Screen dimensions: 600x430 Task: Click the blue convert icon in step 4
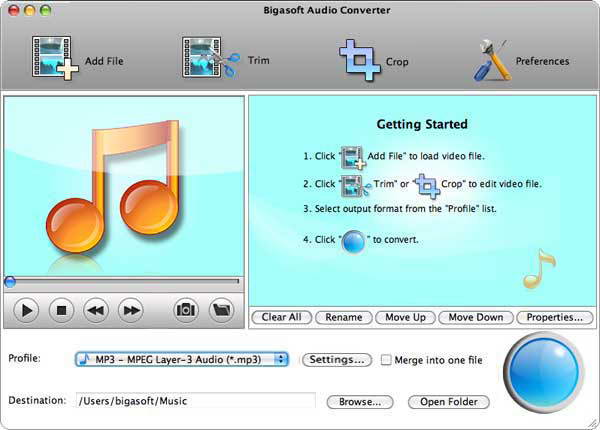click(353, 242)
